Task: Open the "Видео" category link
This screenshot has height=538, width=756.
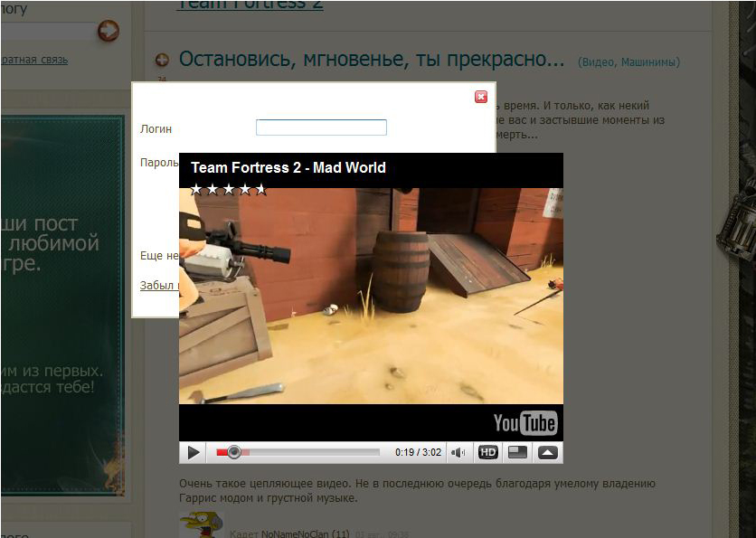Action: [598, 62]
